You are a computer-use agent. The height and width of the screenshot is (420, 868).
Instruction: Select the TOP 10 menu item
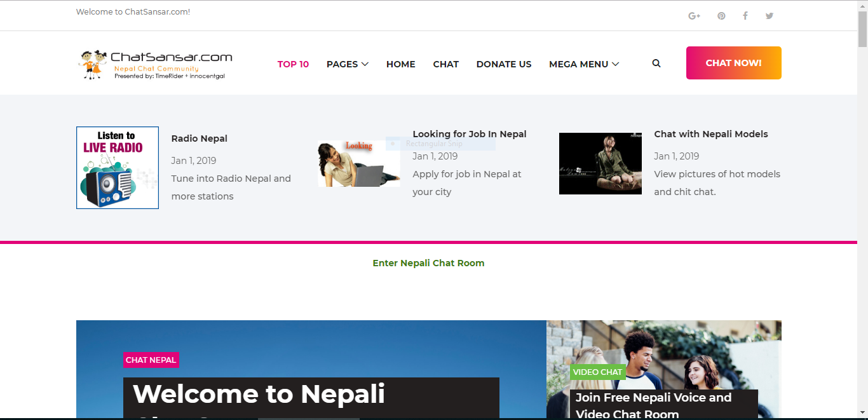pyautogui.click(x=293, y=64)
